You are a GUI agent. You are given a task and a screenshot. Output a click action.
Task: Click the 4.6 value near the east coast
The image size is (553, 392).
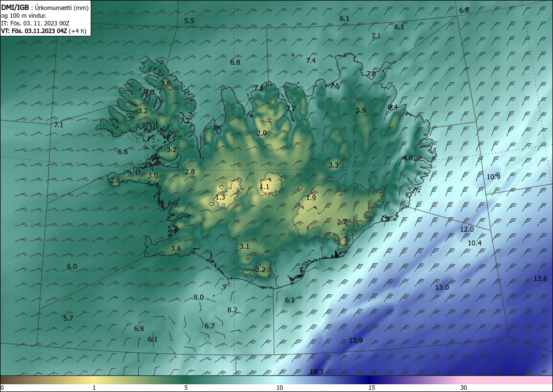click(x=408, y=158)
